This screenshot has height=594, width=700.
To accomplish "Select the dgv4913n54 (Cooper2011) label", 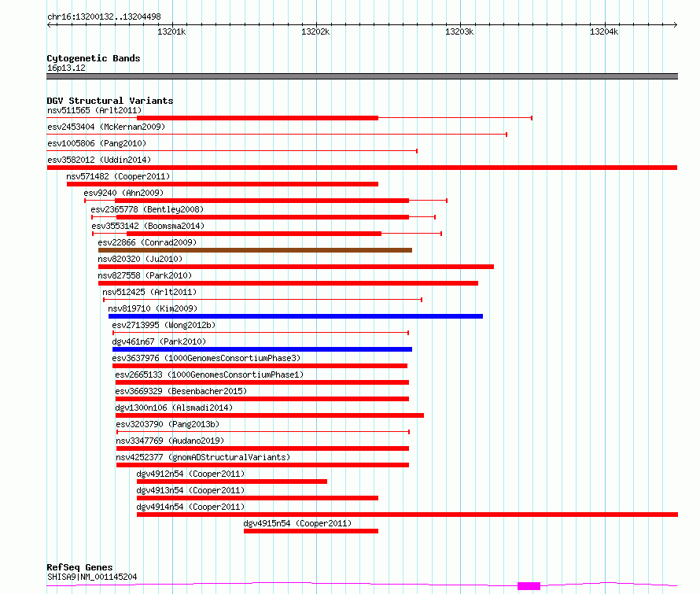I will 190,490.
